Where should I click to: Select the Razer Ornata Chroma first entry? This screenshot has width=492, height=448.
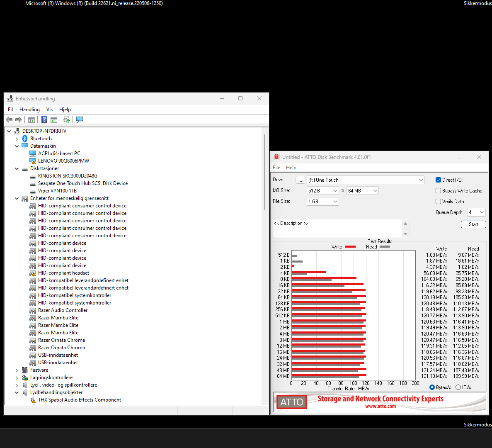[61, 340]
